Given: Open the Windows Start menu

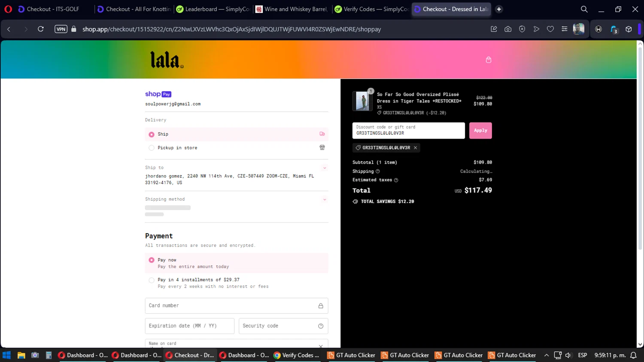Looking at the screenshot, I should 6,355.
